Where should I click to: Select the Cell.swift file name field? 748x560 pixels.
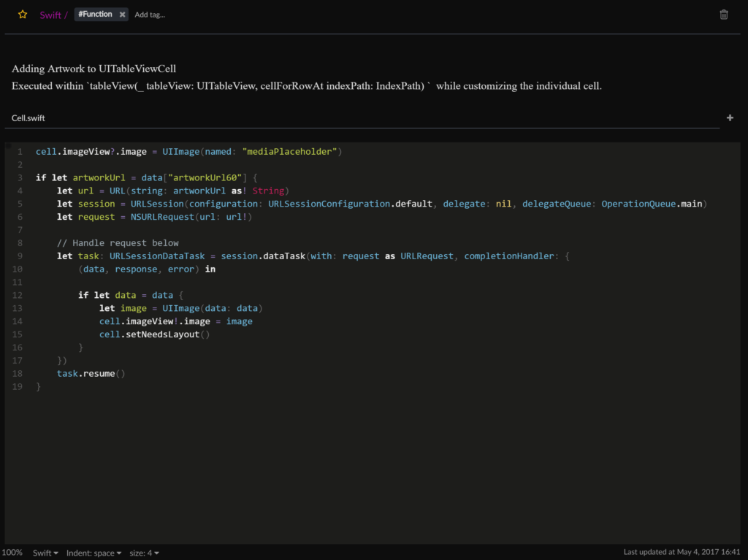click(29, 118)
